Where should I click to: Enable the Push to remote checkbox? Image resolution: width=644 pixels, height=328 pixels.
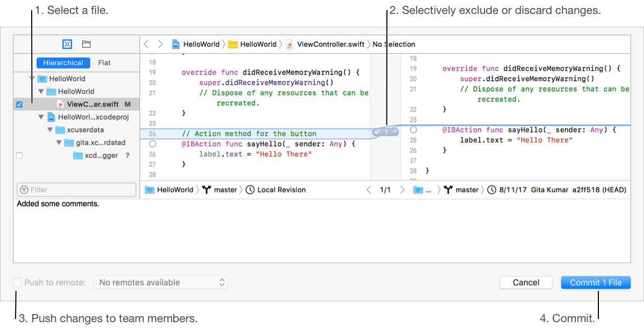click(18, 282)
